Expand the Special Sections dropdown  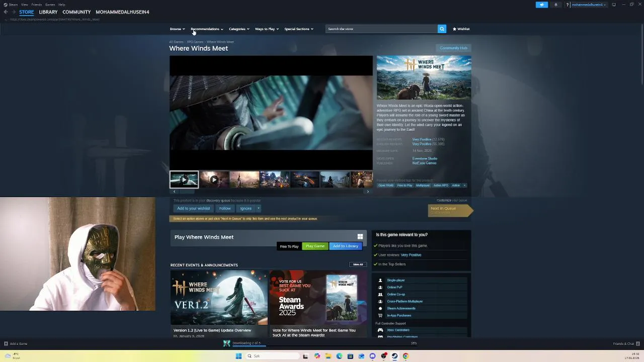(x=299, y=29)
